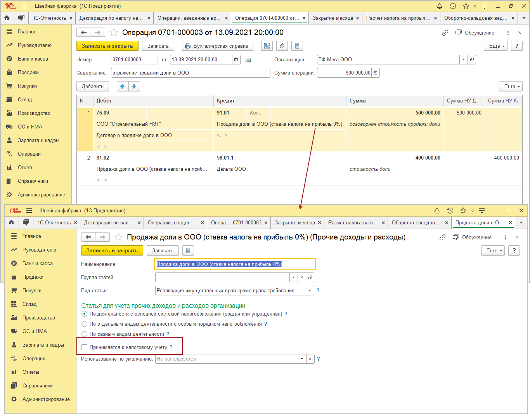Click favorites star in top window title bar
Viewport: 530px width, 420px height.
(x=466, y=6)
